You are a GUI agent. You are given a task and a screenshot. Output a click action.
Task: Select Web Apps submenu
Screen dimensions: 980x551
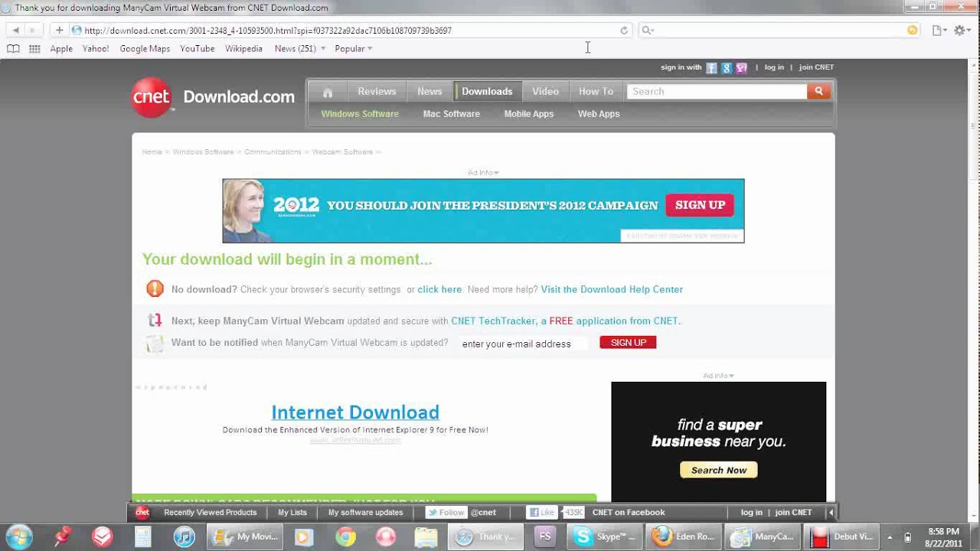click(599, 113)
